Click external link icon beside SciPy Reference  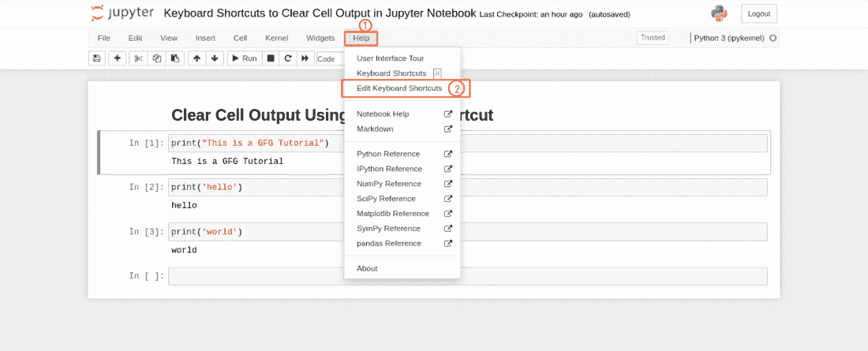tap(448, 199)
